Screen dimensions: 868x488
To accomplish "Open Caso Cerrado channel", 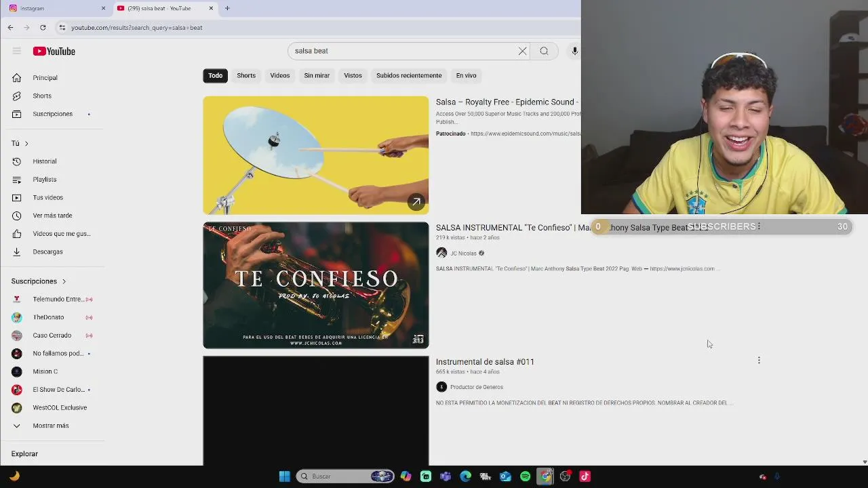I will pos(53,335).
